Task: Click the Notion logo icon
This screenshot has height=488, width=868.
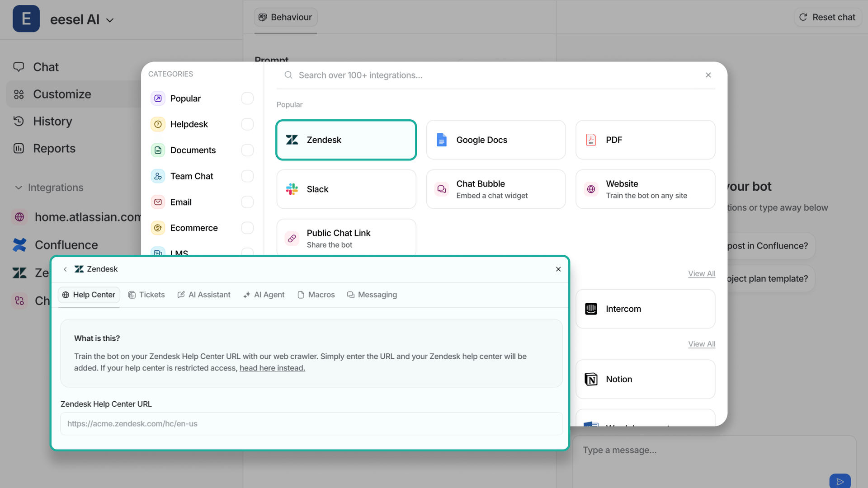Action: point(591,380)
